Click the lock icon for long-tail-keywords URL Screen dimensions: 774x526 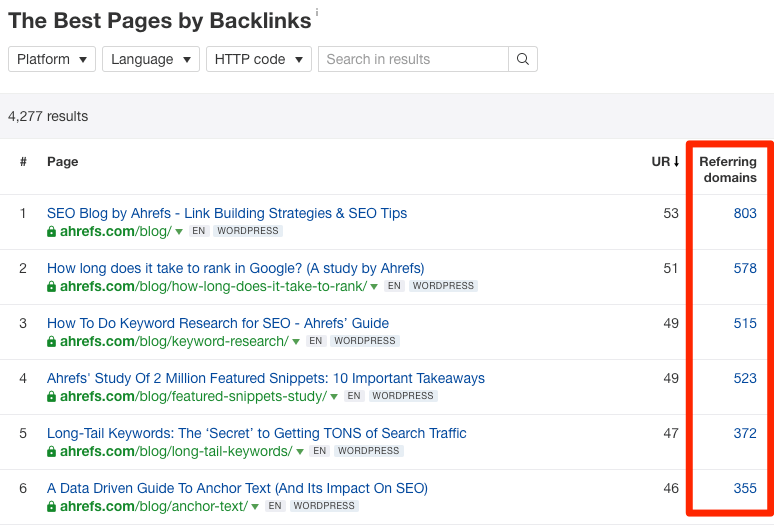coord(51,451)
